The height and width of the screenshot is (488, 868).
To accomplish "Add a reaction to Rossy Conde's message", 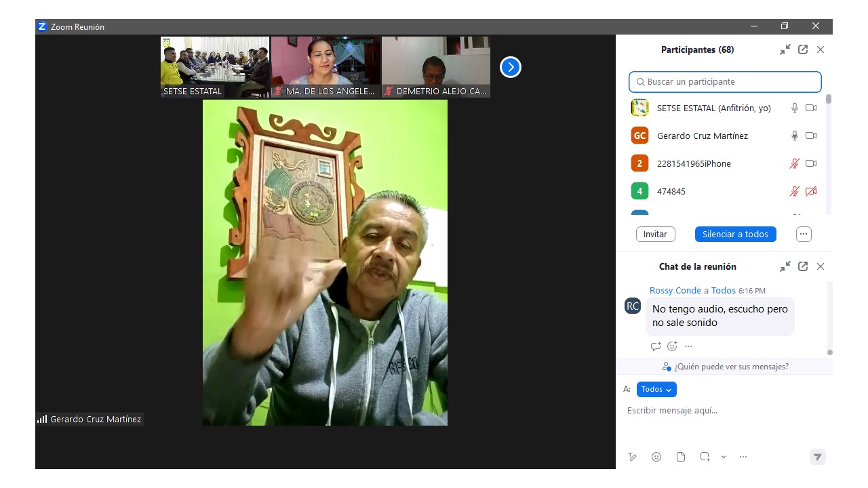I will click(672, 346).
